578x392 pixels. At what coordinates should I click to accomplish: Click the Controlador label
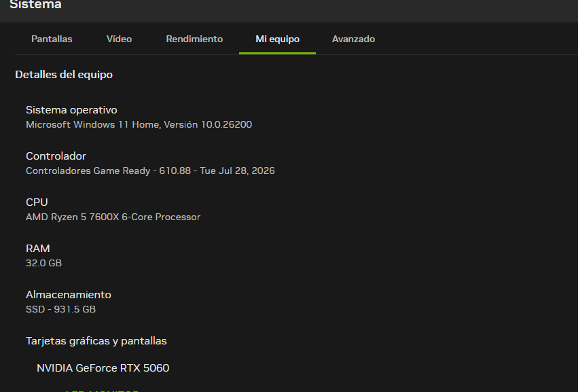point(56,156)
